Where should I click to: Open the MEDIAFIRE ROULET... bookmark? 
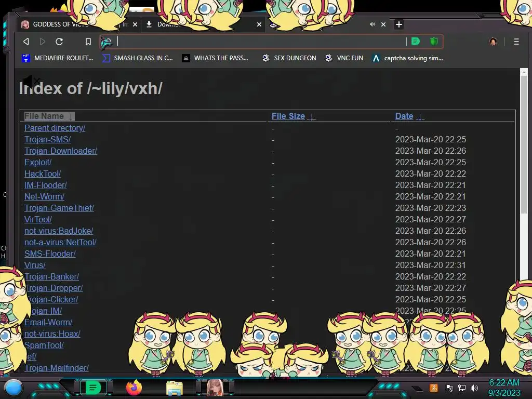[58, 58]
